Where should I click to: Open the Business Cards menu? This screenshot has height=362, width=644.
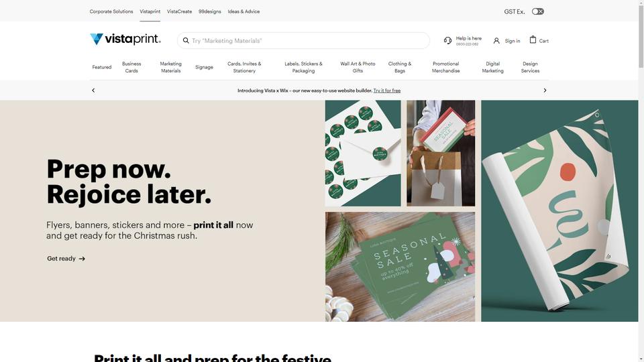(131, 67)
